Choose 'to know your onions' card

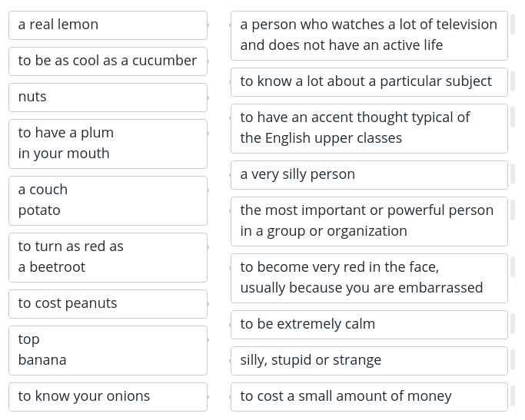pyautogui.click(x=108, y=397)
